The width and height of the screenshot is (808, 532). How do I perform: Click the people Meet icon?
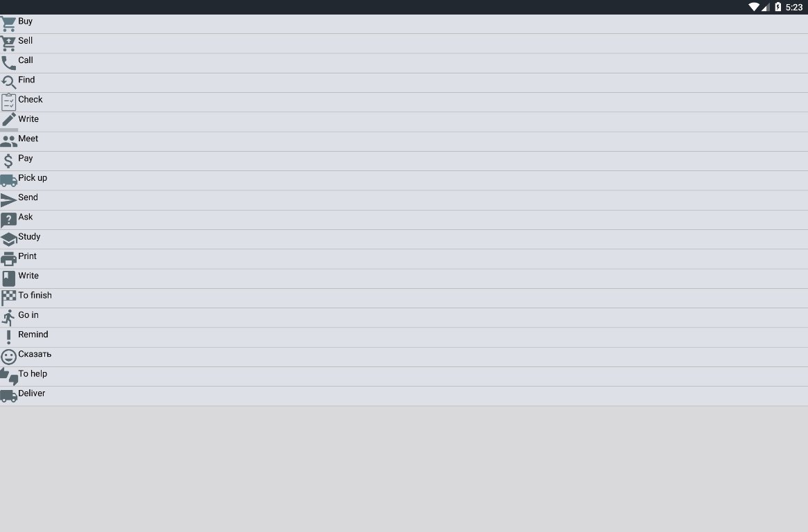pos(8,141)
